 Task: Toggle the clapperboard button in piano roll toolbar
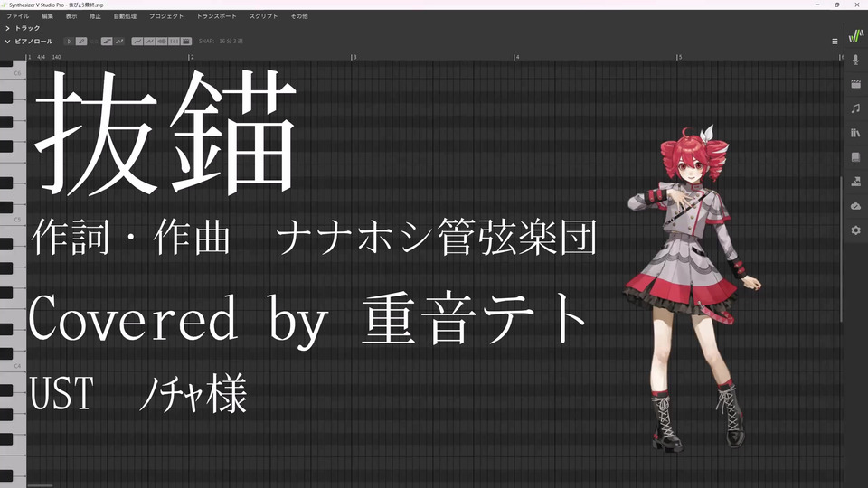coord(186,42)
